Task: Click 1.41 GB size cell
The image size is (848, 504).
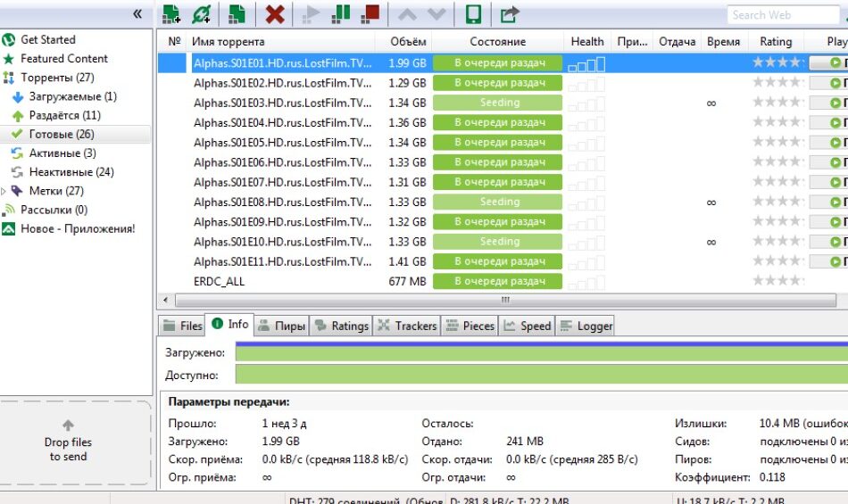Action: (x=407, y=261)
